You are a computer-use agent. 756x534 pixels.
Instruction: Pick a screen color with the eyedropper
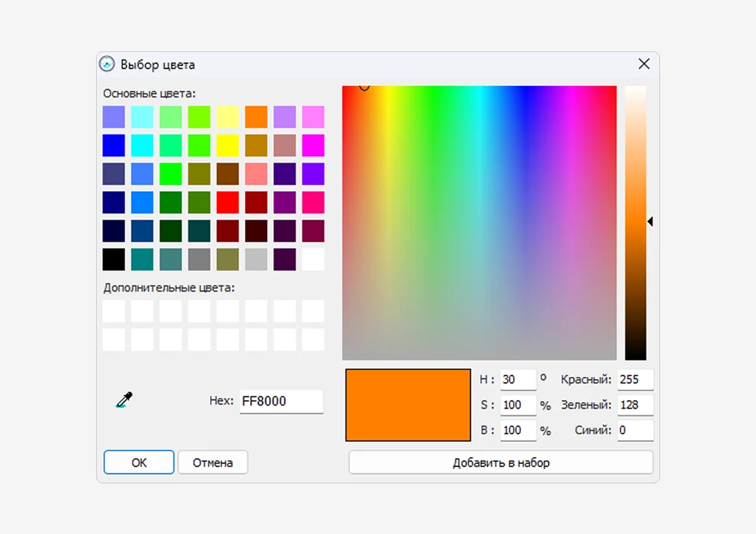click(124, 401)
